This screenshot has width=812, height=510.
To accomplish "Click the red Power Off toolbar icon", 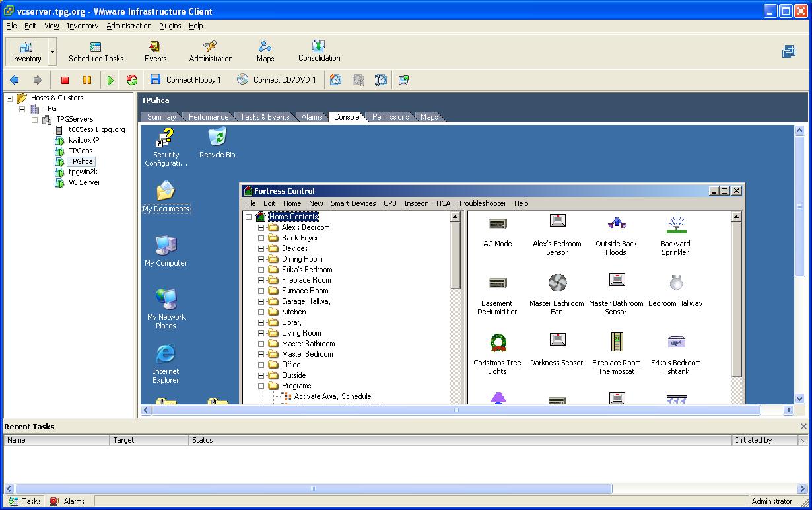I will (65, 80).
